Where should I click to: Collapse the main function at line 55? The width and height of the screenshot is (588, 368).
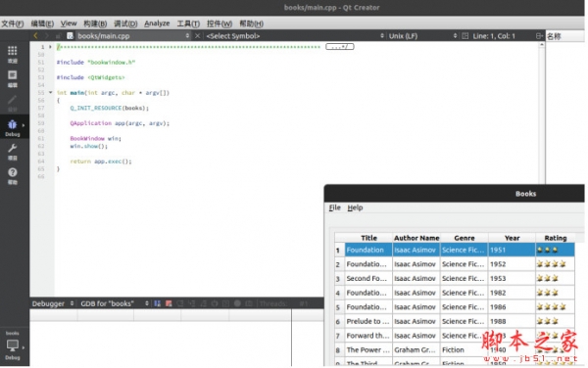[50, 92]
